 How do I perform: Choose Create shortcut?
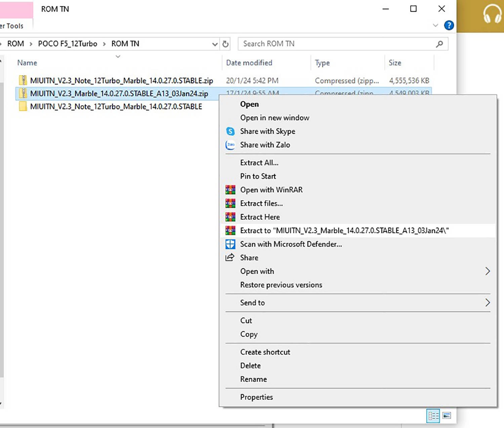tap(265, 352)
